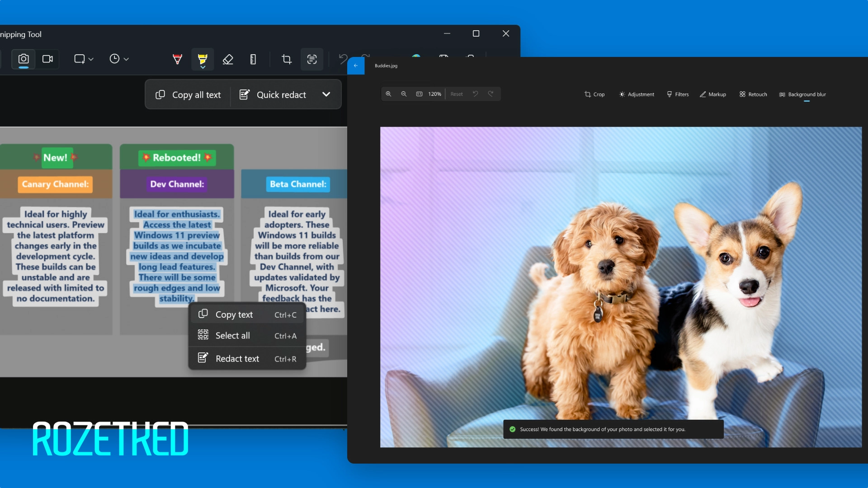Zoom out of the photo
This screenshot has width=868, height=488.
pos(404,94)
